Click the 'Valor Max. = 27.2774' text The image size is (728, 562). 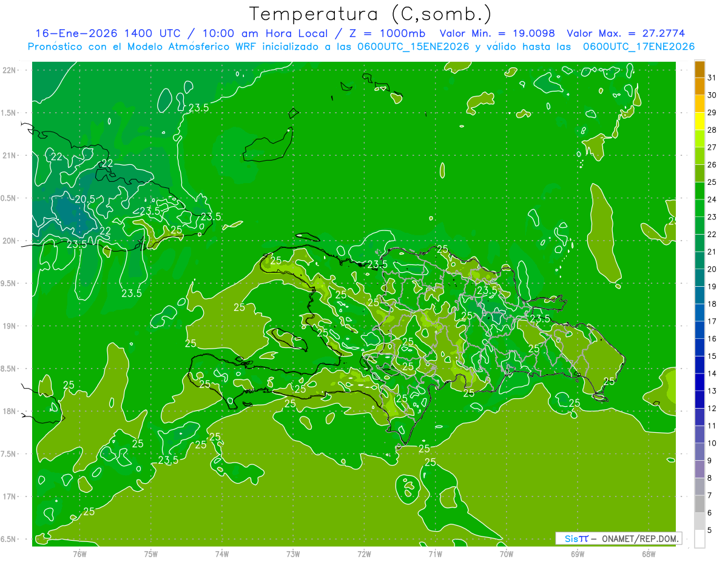coord(625,33)
